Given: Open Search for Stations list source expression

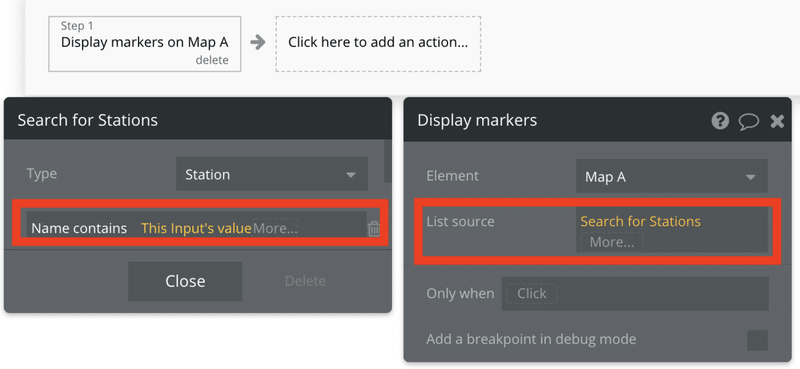Looking at the screenshot, I should click(640, 221).
